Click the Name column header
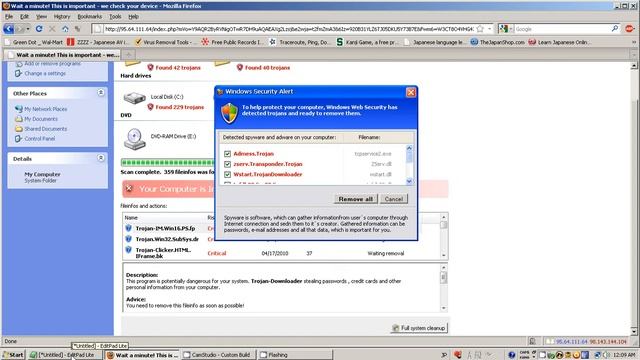640x360 pixels. [x=131, y=218]
